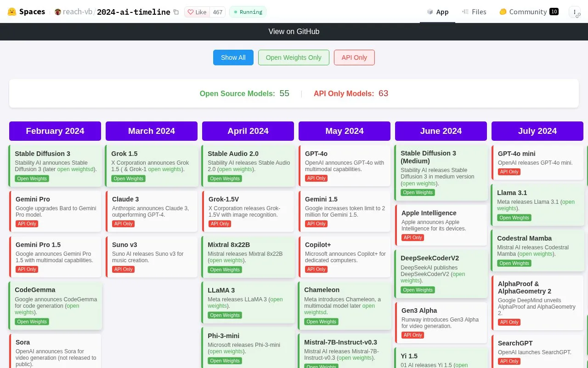Select the Gemini Pro card title
The height and width of the screenshot is (368, 588).
(x=33, y=199)
